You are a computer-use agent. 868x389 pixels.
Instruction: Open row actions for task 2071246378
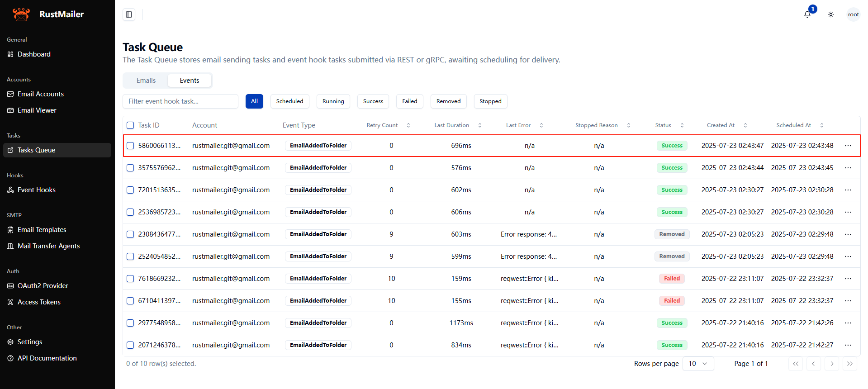pyautogui.click(x=848, y=345)
